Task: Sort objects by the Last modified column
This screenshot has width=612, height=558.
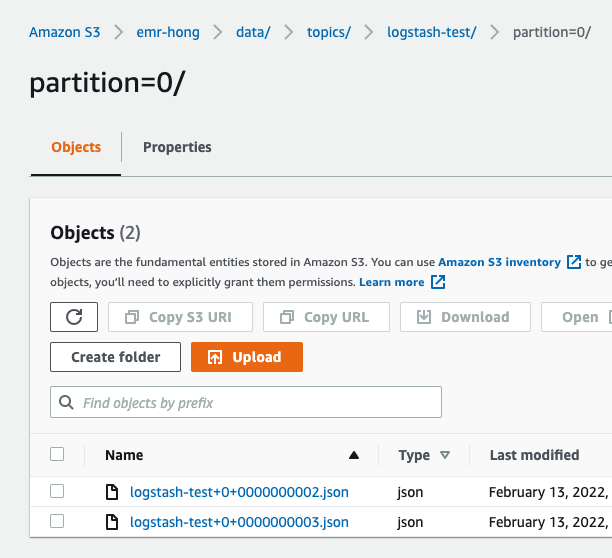Action: tap(534, 455)
